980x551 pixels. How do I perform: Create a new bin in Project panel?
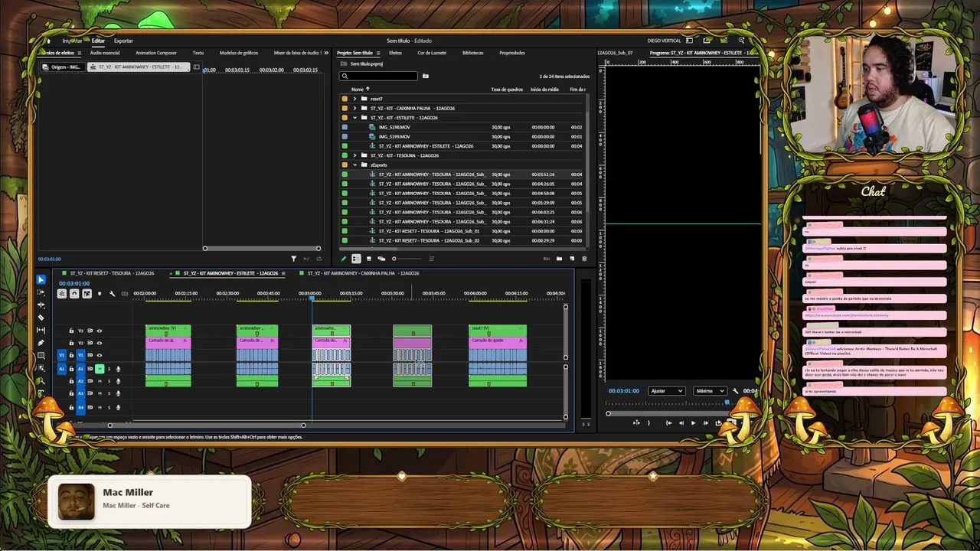click(559, 259)
